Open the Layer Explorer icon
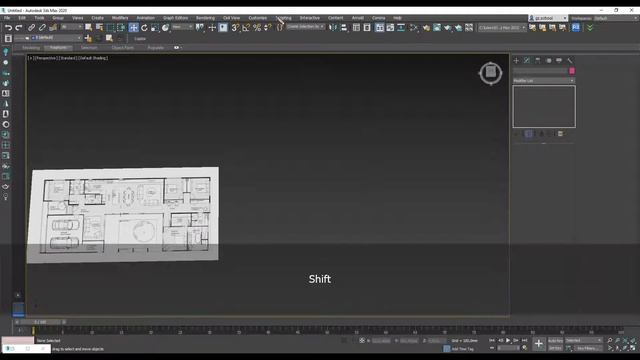640x360 pixels. tap(367, 28)
